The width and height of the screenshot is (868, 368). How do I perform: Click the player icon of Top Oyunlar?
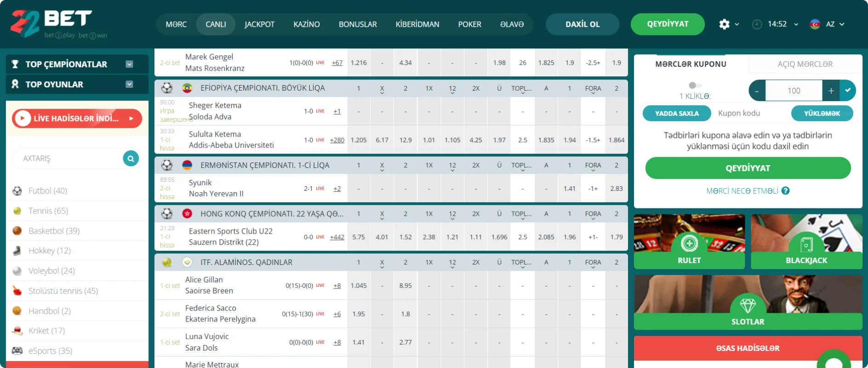[15, 84]
